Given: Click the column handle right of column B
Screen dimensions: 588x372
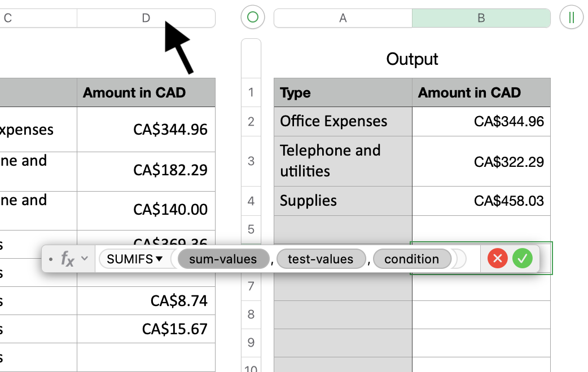Looking at the screenshot, I should click(571, 17).
